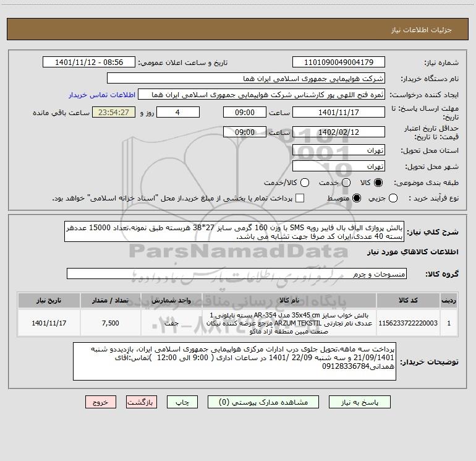Select the متوسط purchase type radio
476x461 pixels.
point(357,198)
